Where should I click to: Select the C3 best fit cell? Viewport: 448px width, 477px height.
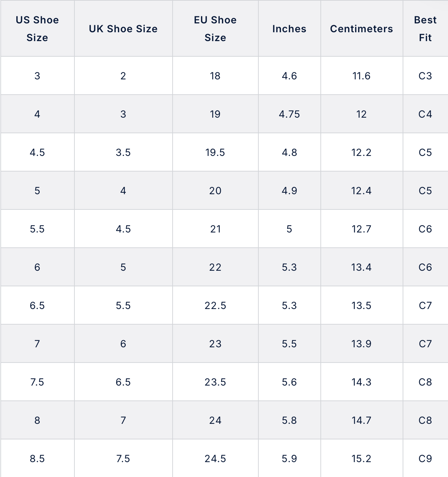[425, 75]
